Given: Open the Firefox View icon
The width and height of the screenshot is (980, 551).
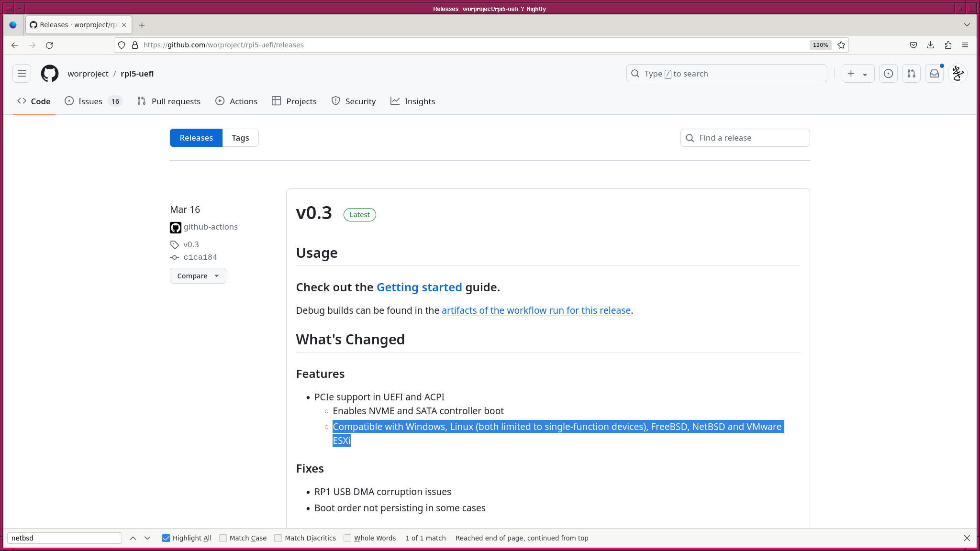Looking at the screenshot, I should [13, 25].
